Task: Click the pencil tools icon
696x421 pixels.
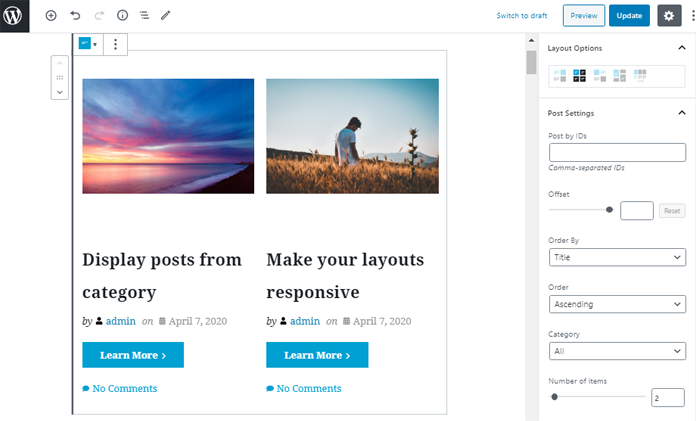Action: 166,16
